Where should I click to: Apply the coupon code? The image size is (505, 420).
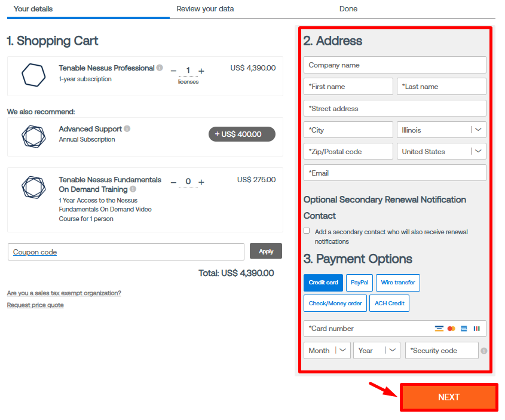coord(265,251)
